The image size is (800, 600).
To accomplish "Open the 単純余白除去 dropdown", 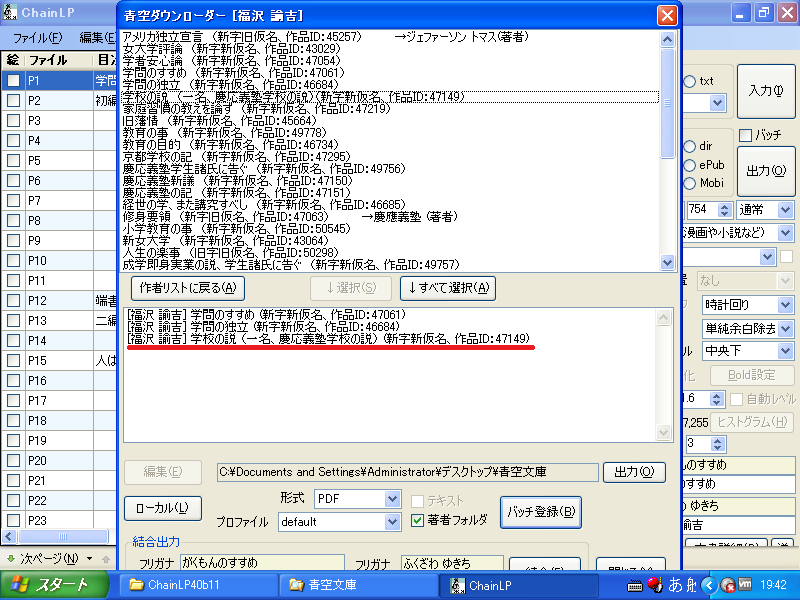I will (x=785, y=329).
